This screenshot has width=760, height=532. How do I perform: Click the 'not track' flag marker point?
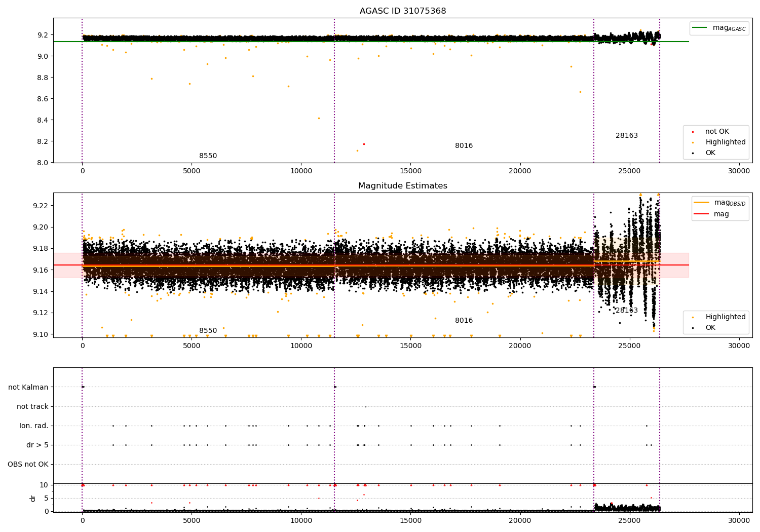(365, 406)
